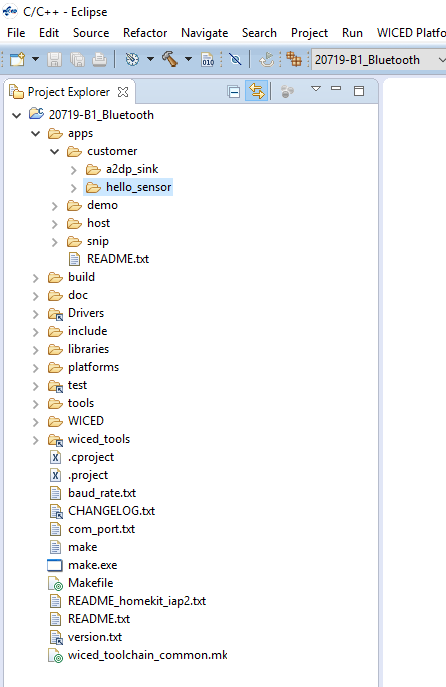Close the Project Explorer tab
The image size is (446, 687).
tap(123, 92)
